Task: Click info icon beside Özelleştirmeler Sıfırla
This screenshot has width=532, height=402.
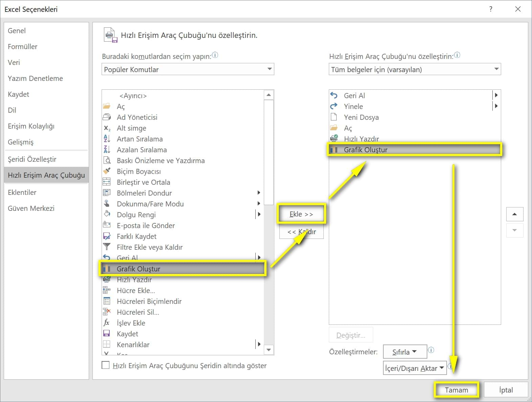Action: coord(431,350)
